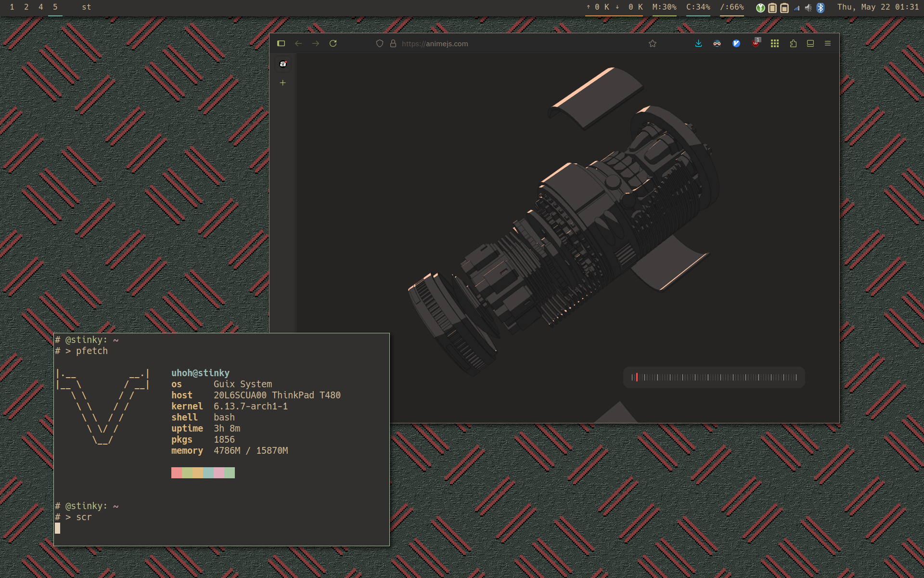Image resolution: width=924 pixels, height=578 pixels.
Task: Toggle the browser sidebar panel icon
Action: click(x=281, y=43)
